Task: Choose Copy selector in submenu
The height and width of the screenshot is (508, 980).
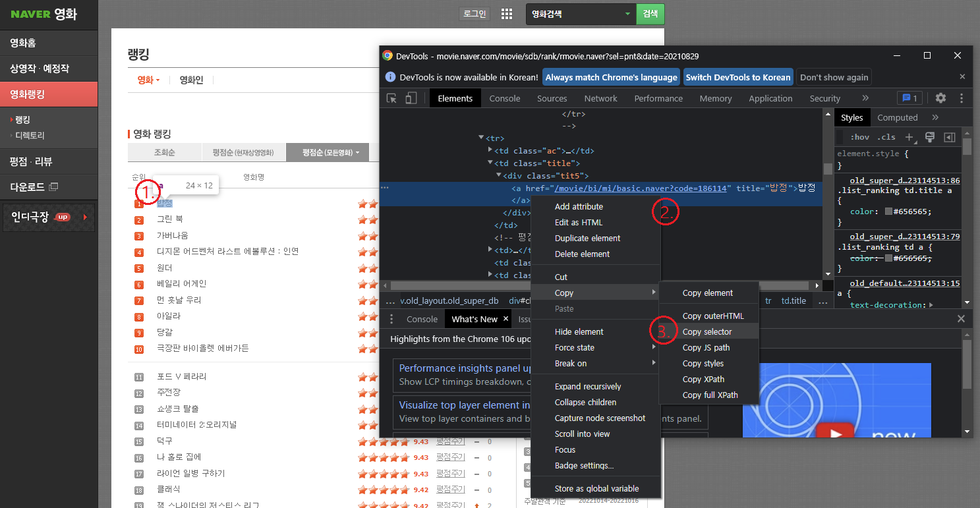Action: pos(709,332)
